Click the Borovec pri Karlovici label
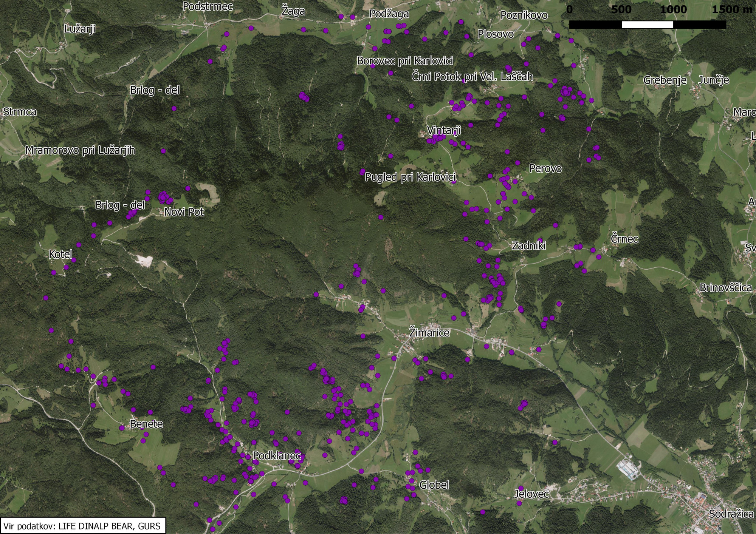Viewport: 756px width, 534px height. (405, 61)
